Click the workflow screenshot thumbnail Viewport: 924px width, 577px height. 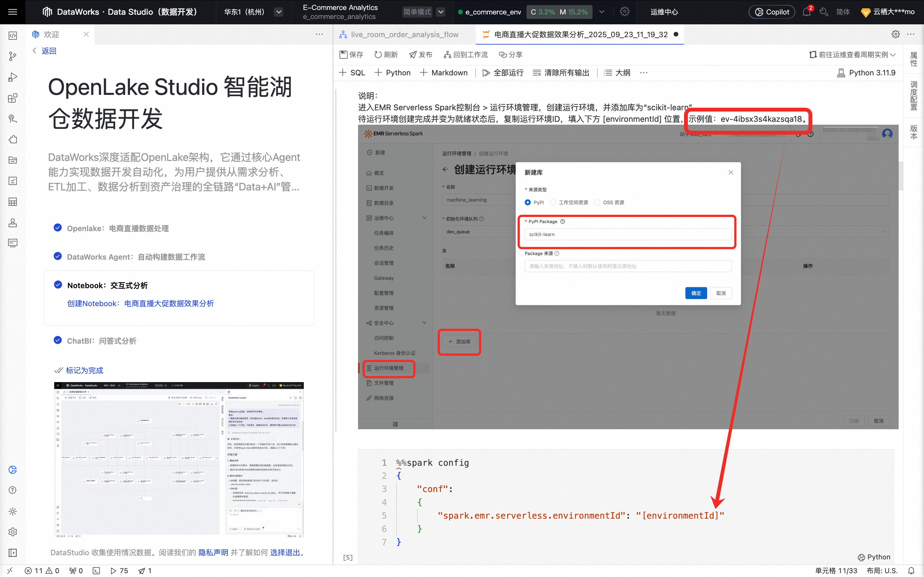tap(179, 459)
